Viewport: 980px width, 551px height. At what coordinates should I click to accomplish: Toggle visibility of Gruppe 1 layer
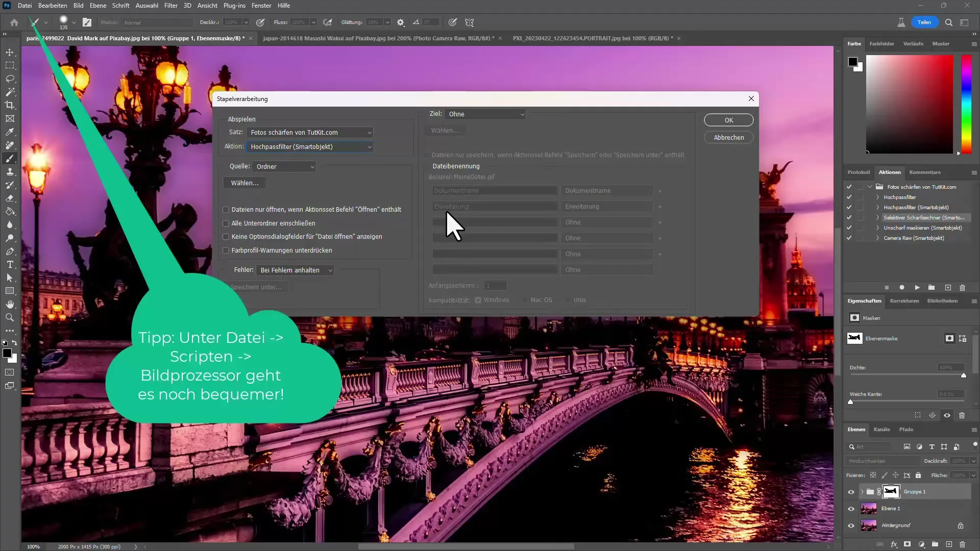pos(851,492)
